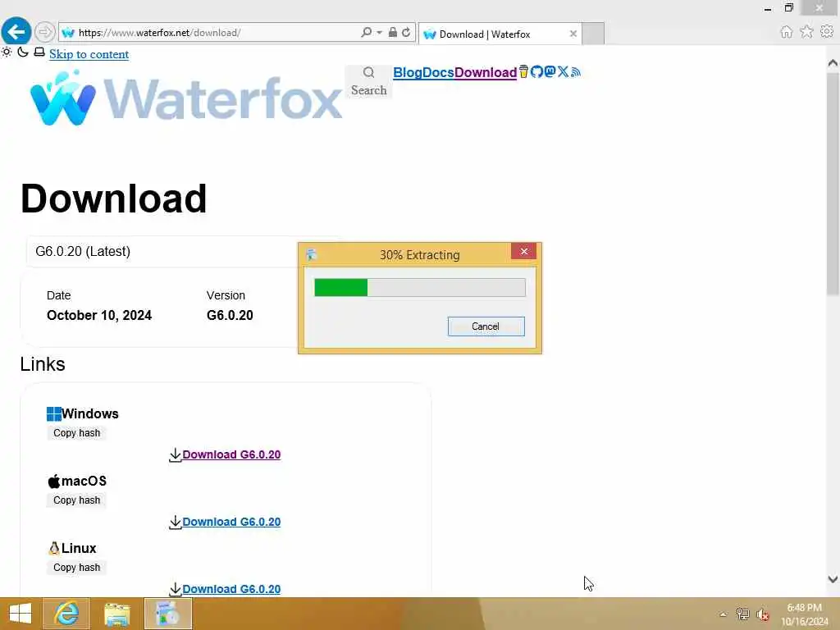Click the scroll down arrow of page scrollbar

pyautogui.click(x=833, y=579)
